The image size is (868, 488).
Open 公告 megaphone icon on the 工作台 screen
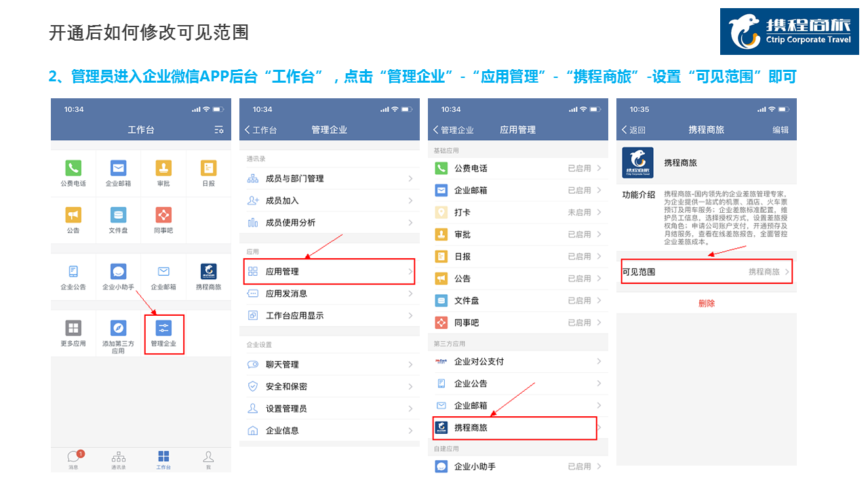click(x=73, y=215)
